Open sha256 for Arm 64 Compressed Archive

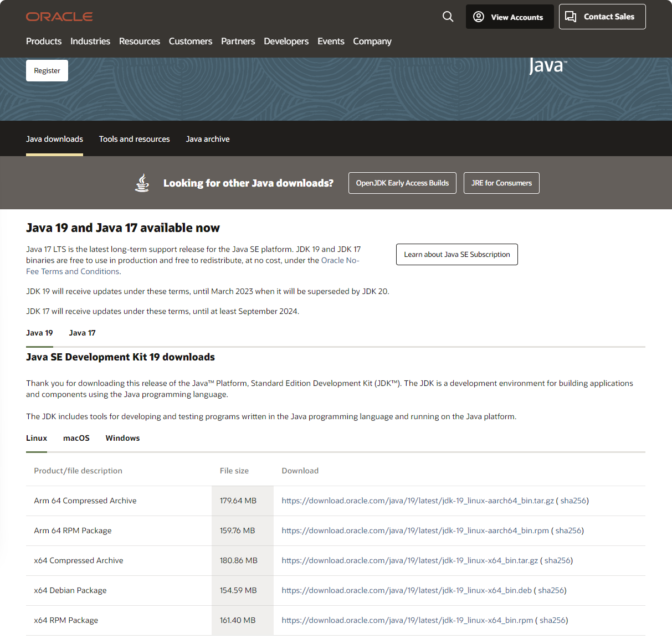coord(573,501)
